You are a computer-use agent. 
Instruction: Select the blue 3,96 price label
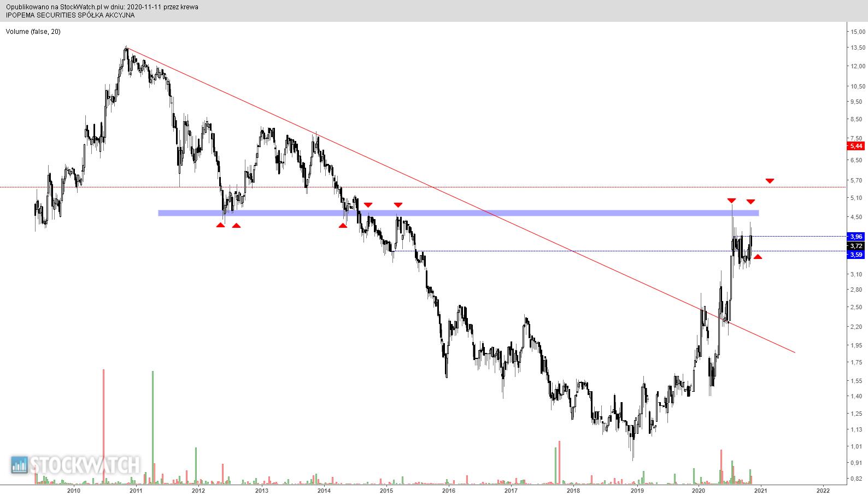tap(855, 237)
